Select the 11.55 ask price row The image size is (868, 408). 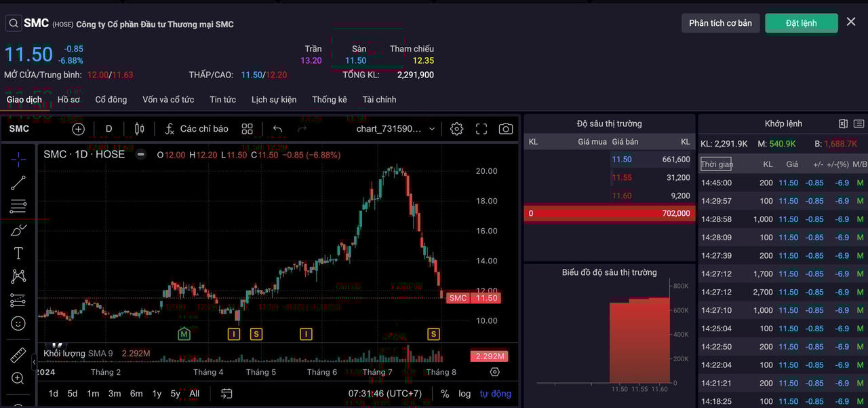tap(610, 178)
